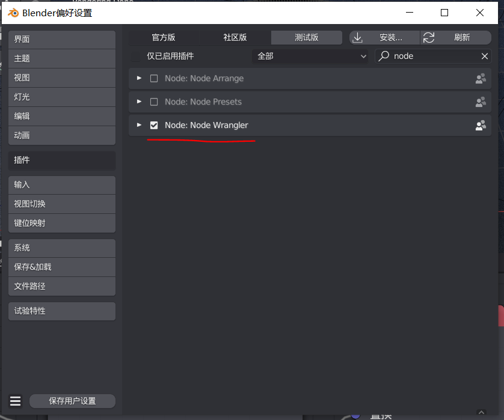Click the 保存用户设置 button
The height and width of the screenshot is (420, 504).
72,401
